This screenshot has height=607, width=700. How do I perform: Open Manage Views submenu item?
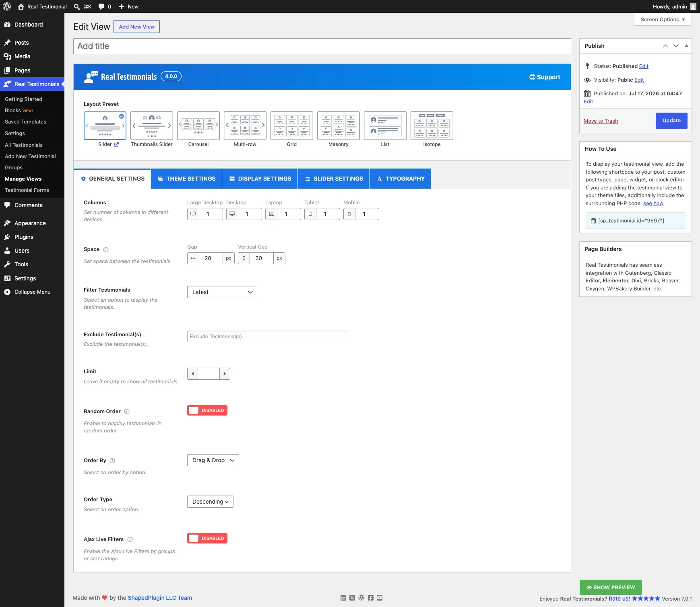click(23, 179)
